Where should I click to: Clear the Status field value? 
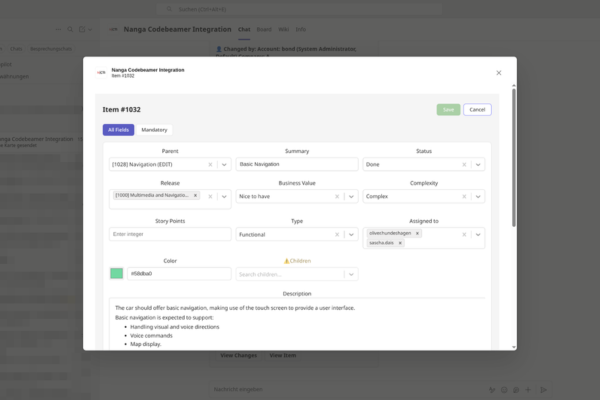464,165
